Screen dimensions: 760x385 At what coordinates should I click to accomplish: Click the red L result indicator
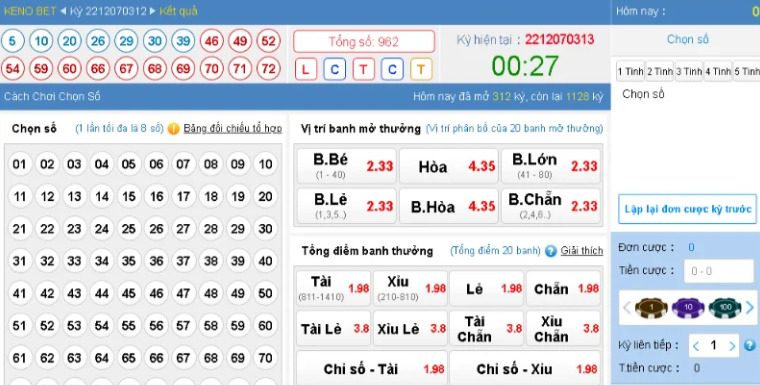coord(306,69)
